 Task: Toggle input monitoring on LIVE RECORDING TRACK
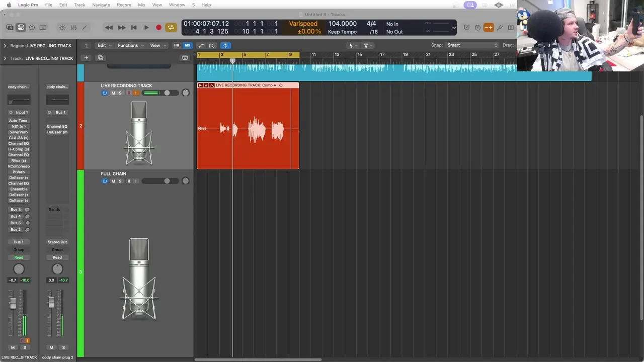pos(136,93)
